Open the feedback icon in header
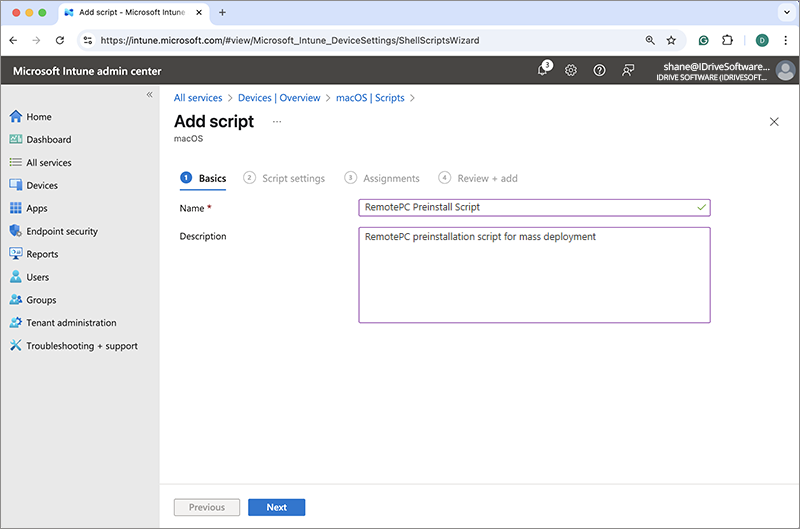 628,71
